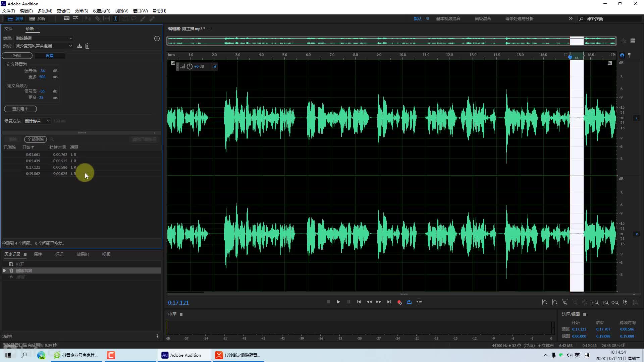Move playhead to previous marker
The width and height of the screenshot is (644, 362).
point(359,302)
